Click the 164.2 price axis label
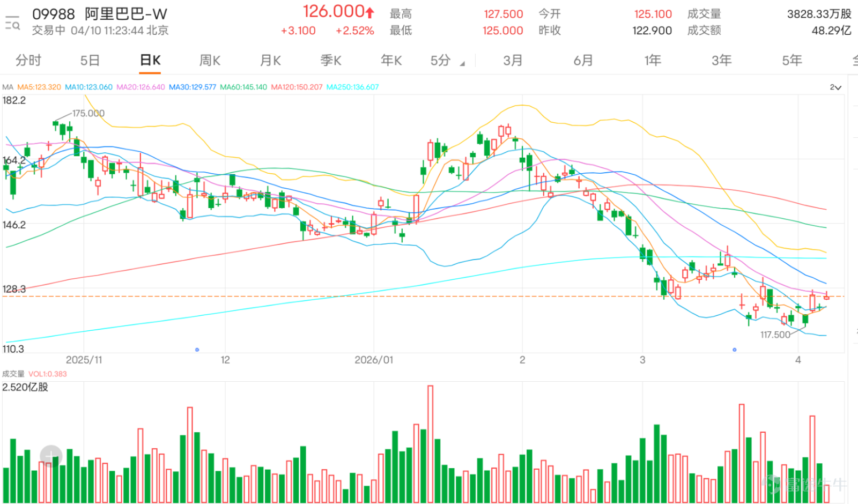Viewport: 858px width, 504px height. click(14, 160)
